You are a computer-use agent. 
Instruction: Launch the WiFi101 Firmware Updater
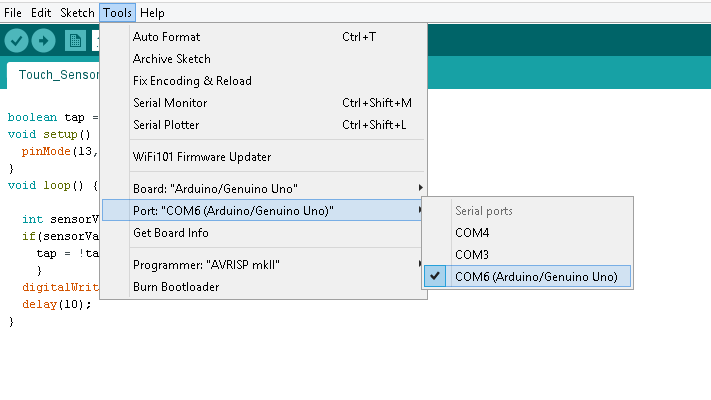coord(263,157)
